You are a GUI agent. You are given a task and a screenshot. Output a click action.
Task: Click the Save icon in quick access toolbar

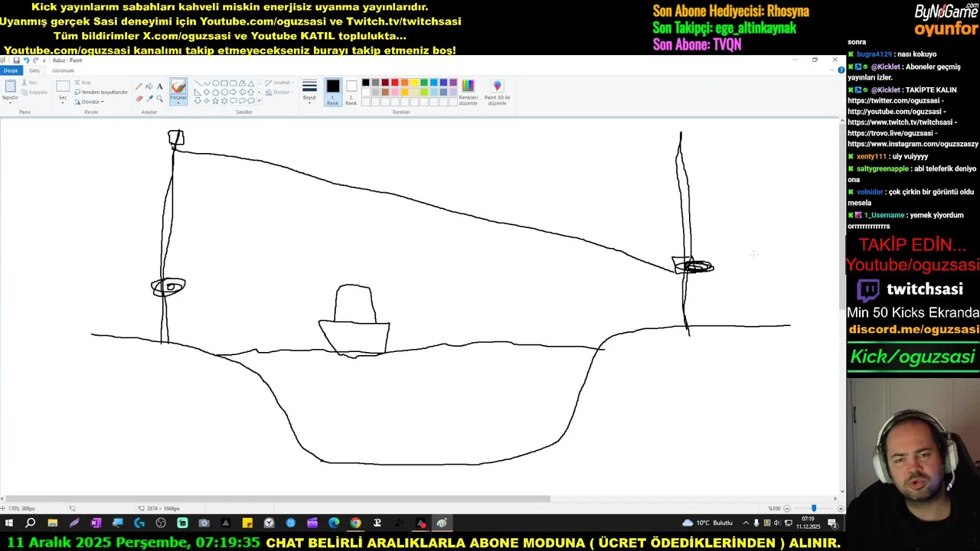pyautogui.click(x=16, y=60)
